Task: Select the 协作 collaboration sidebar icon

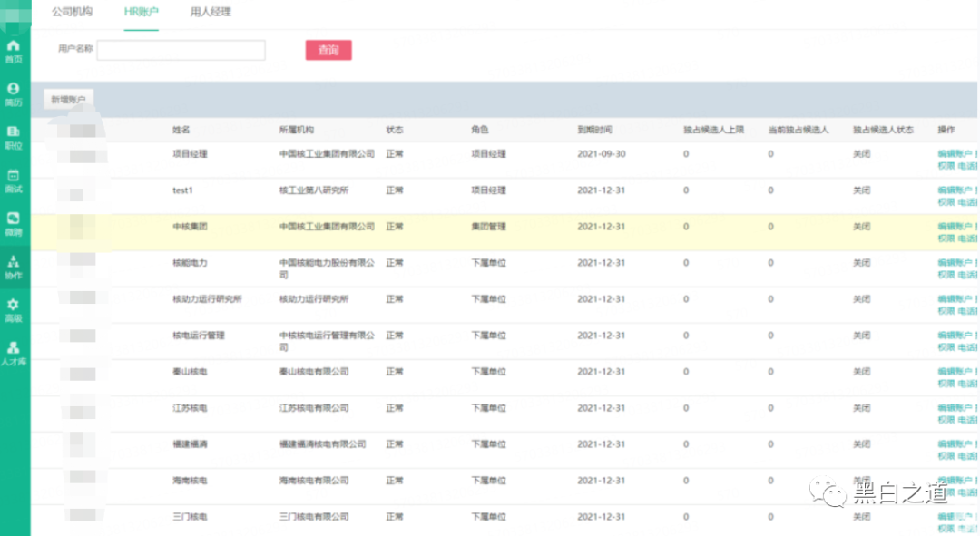Action: click(13, 268)
